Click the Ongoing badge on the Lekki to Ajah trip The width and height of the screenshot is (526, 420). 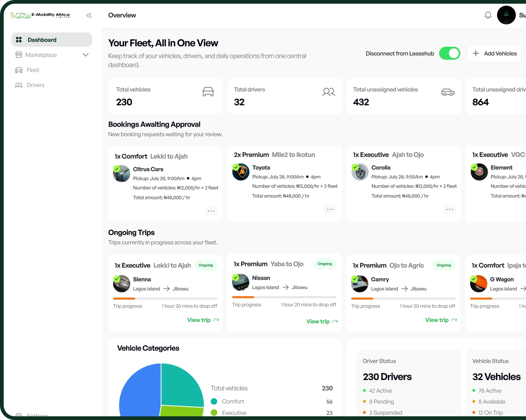click(206, 265)
